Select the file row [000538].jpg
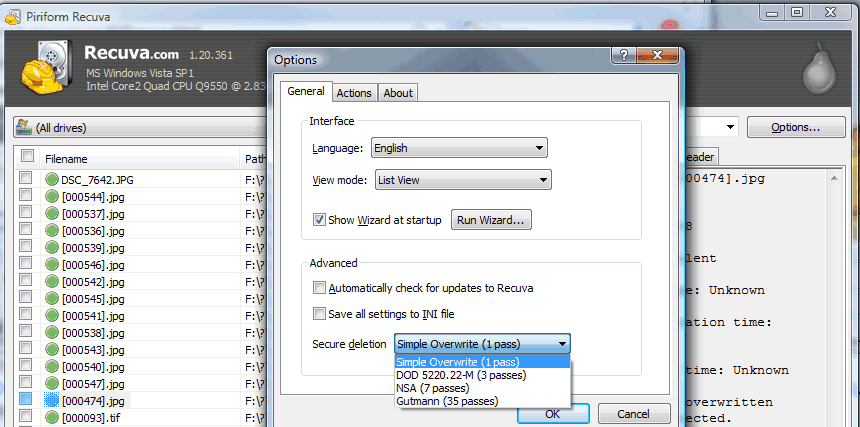This screenshot has width=860, height=427. (x=140, y=333)
